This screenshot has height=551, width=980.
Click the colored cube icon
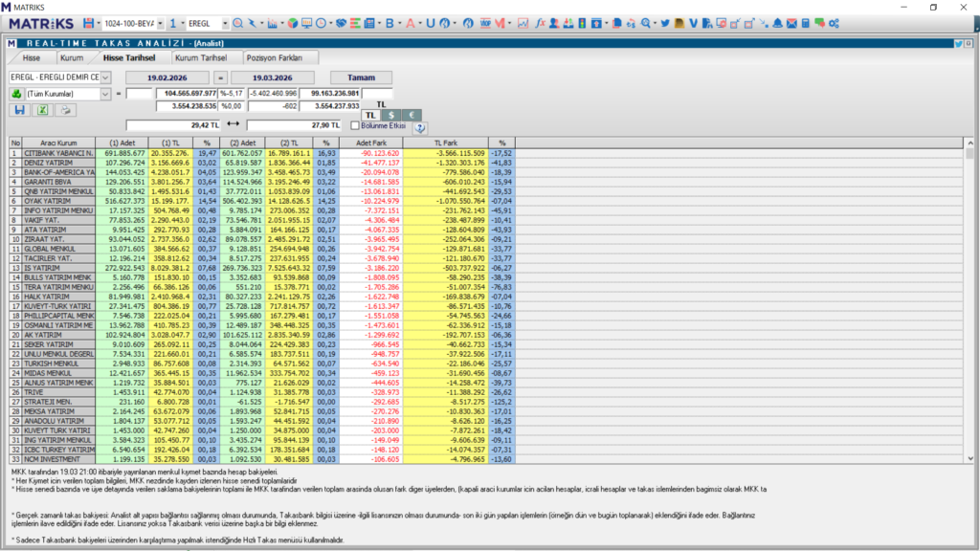click(293, 23)
